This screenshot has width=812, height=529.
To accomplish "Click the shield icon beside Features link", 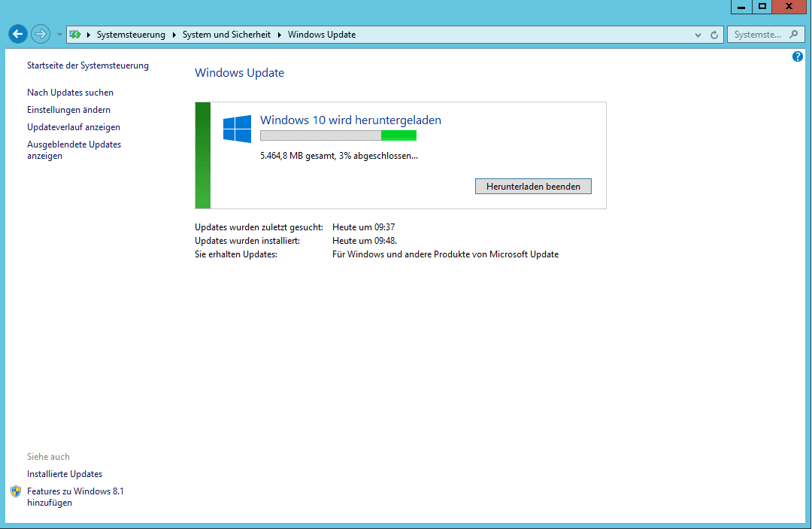I will pyautogui.click(x=16, y=491).
